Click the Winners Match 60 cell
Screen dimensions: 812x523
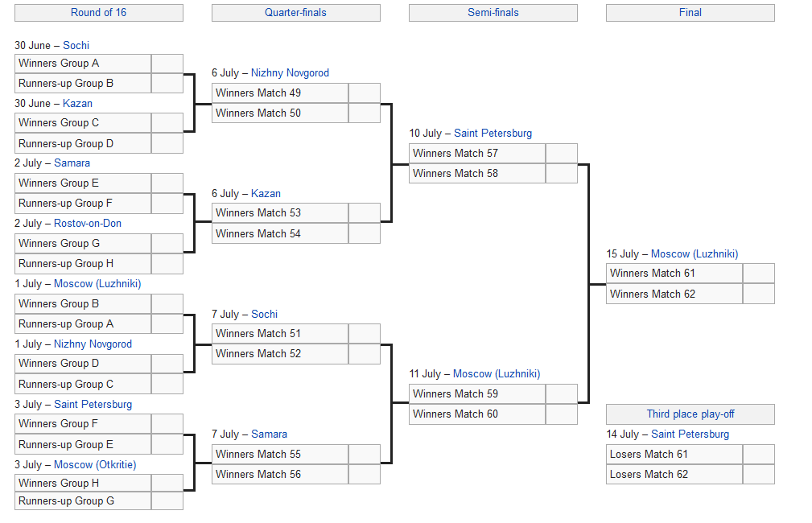click(477, 414)
